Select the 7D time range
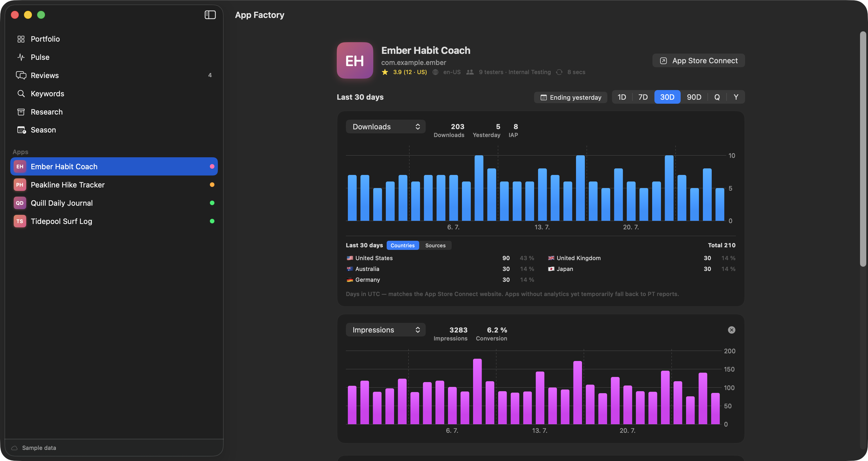The height and width of the screenshot is (461, 868). 643,97
